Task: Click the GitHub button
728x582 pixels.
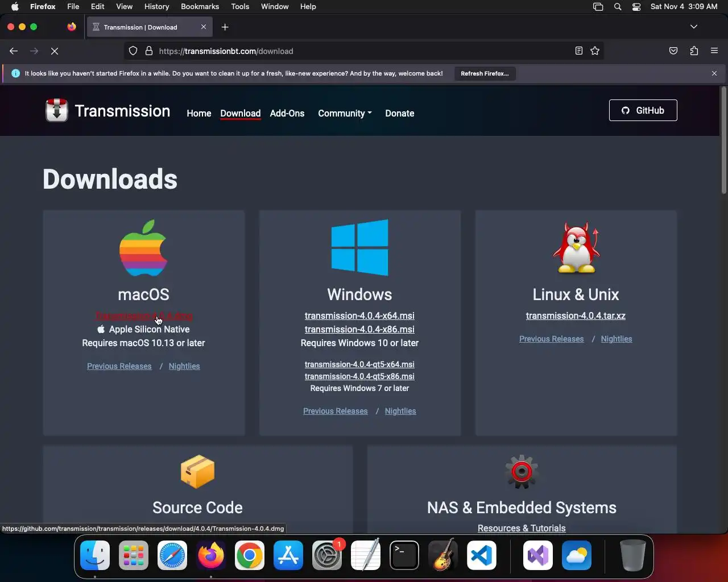Action: tap(643, 110)
